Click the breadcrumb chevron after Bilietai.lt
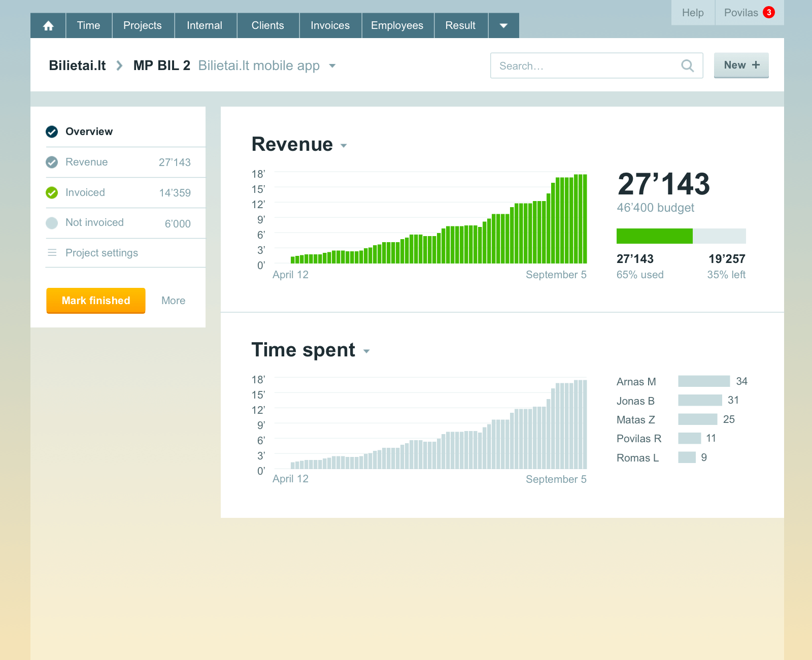 (119, 66)
